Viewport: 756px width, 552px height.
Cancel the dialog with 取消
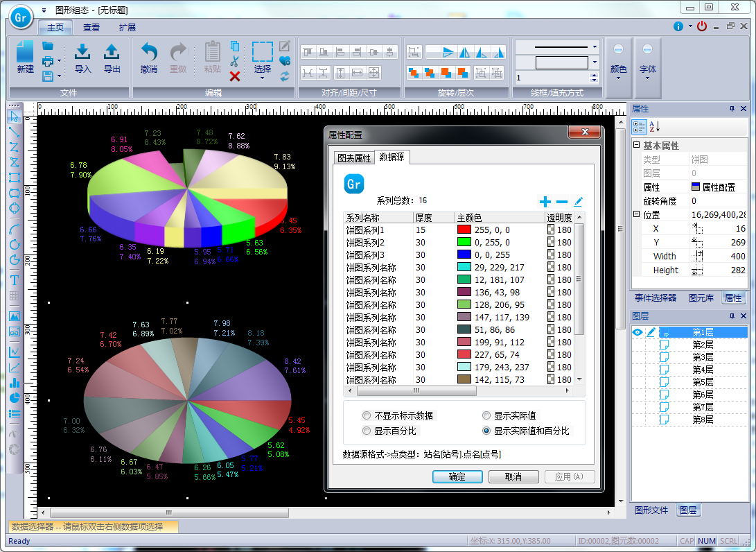513,476
